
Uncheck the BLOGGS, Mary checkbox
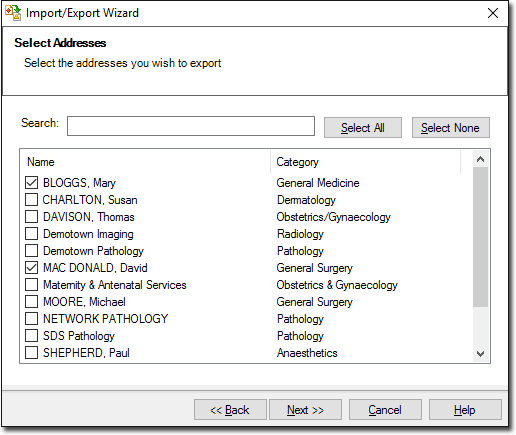pyautogui.click(x=31, y=183)
